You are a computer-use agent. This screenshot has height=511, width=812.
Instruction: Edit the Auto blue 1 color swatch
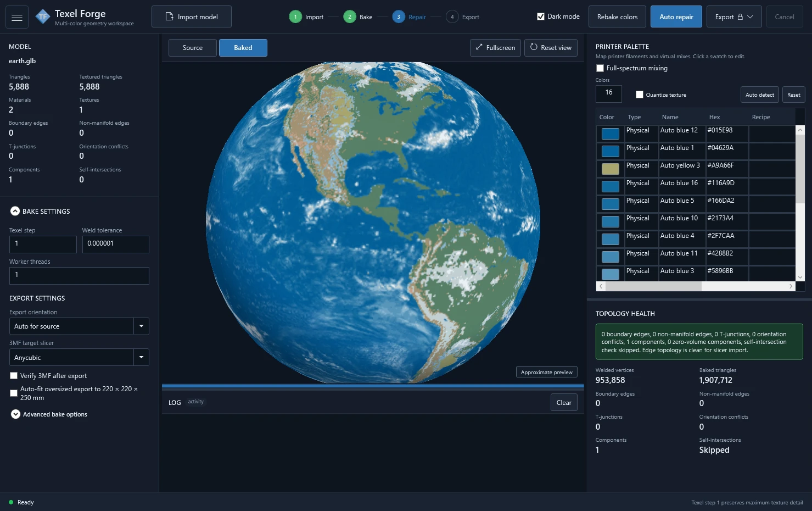[x=611, y=151]
